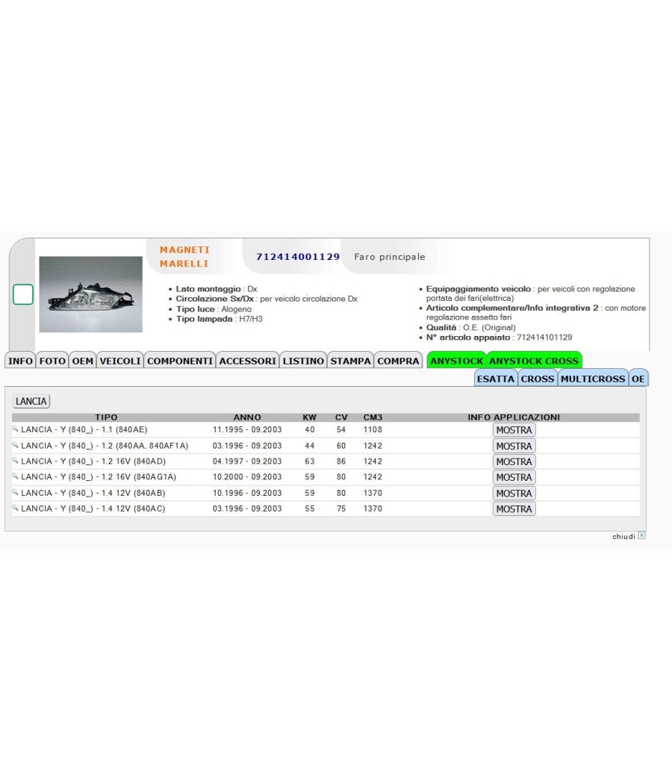Switch to the COMPONENTI tab
The height and width of the screenshot is (784, 672).
pyautogui.click(x=180, y=361)
